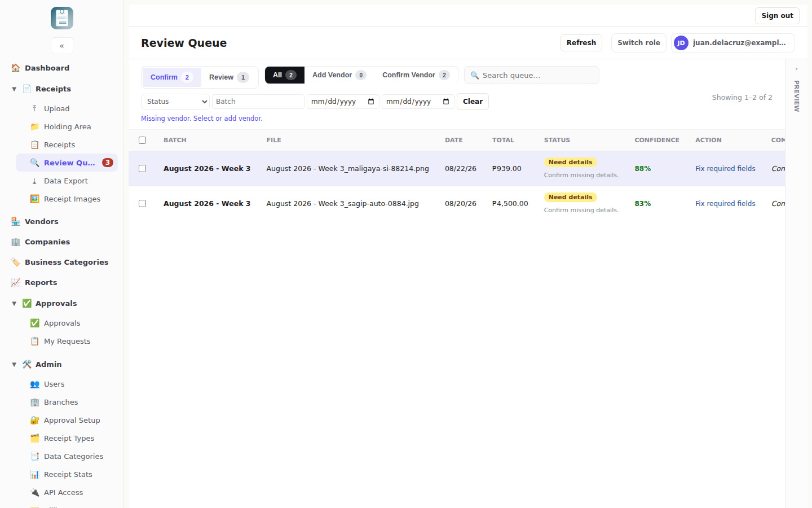812x508 pixels.
Task: Select the Add Vendor filter tab
Action: tap(339, 75)
